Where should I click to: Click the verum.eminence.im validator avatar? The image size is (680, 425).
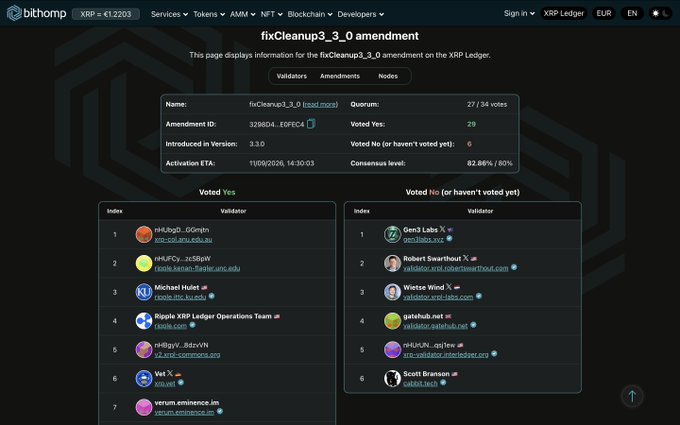tap(144, 407)
